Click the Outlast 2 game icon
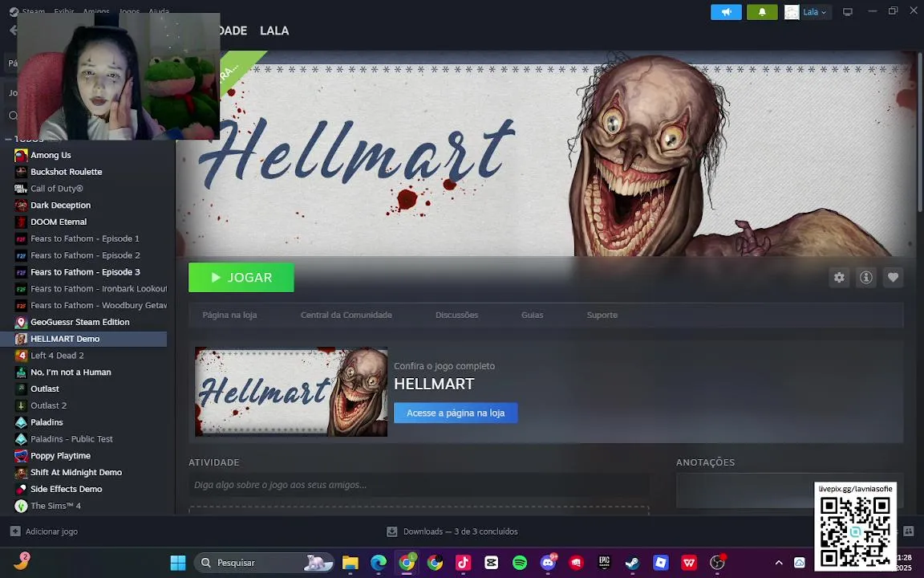This screenshot has height=578, width=924. click(21, 405)
